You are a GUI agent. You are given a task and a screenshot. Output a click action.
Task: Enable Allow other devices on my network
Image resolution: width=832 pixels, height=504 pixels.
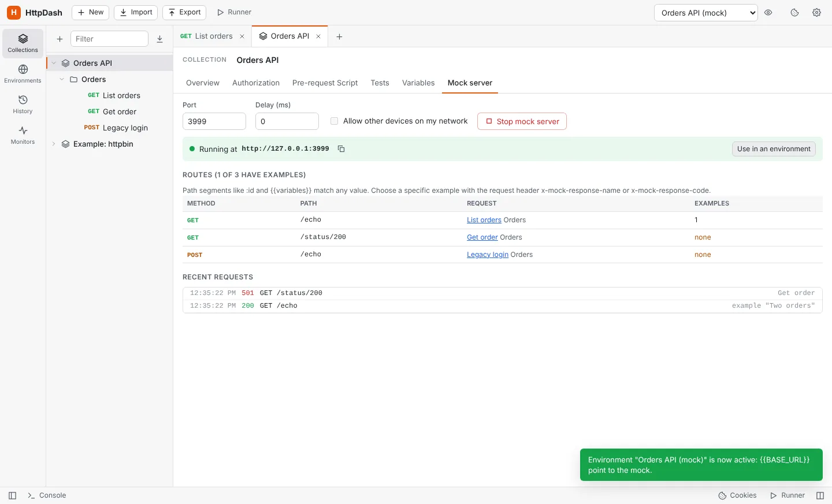pos(334,121)
